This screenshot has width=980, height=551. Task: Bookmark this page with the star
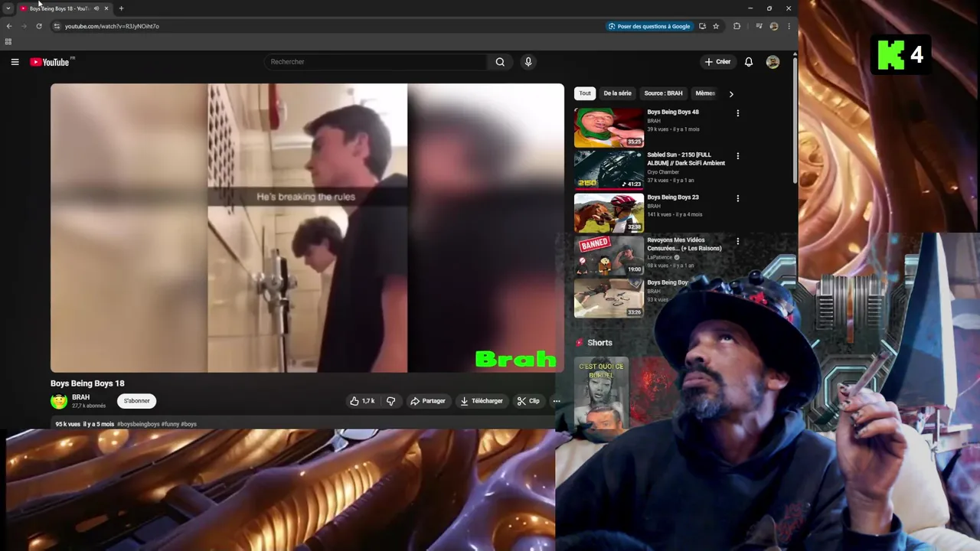pos(716,26)
